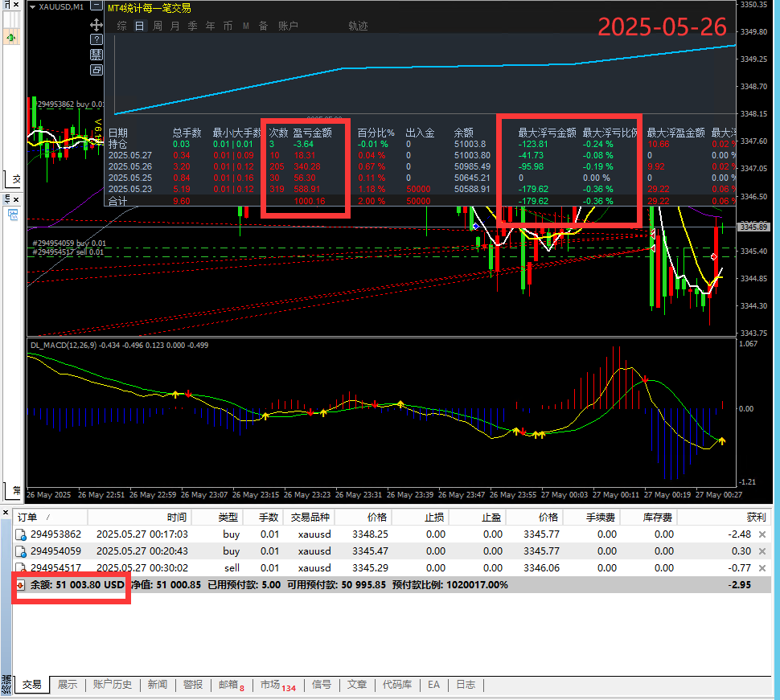The height and width of the screenshot is (700, 780).
Task: Close the top-left navigator panel
Action: [x=16, y=5]
